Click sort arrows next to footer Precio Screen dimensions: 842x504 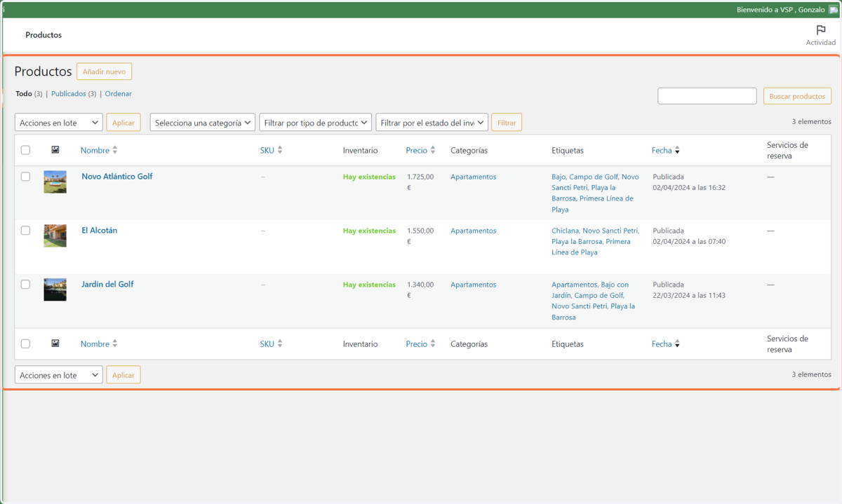coord(433,343)
